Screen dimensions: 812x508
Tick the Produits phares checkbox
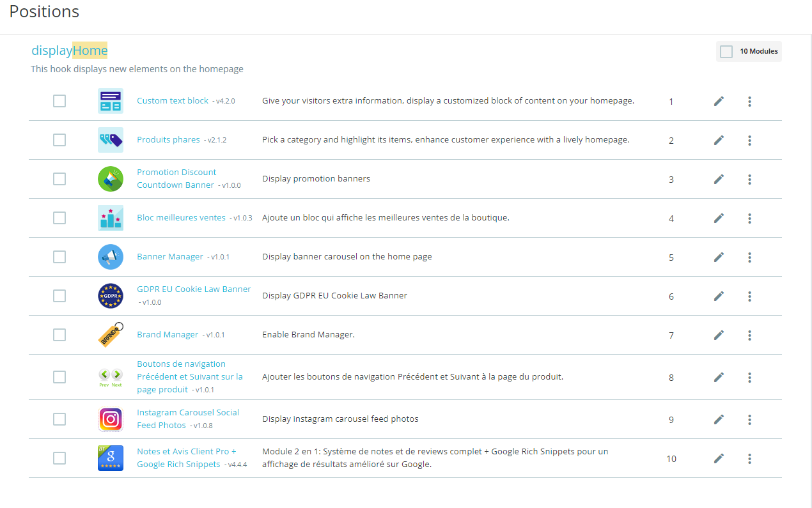[x=59, y=140]
